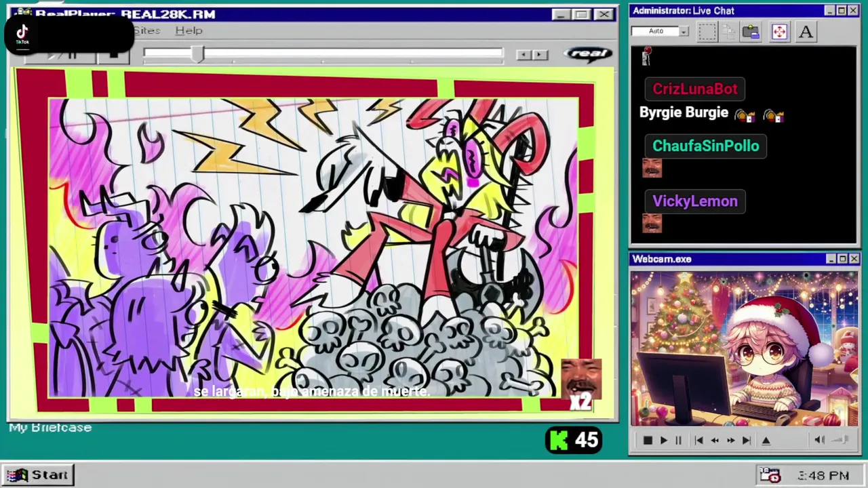Minimize the Live Chat window
Viewport: 868px width, 488px height.
click(x=829, y=11)
